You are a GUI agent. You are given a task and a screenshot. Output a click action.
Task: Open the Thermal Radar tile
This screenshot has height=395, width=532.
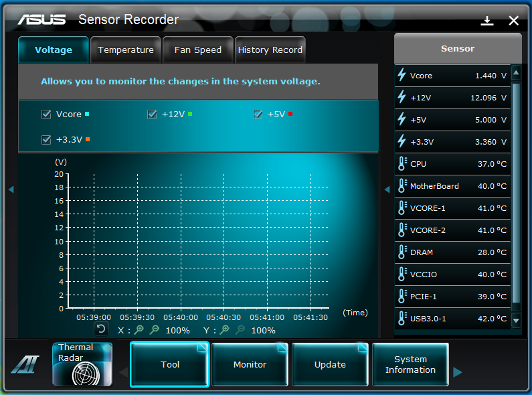82,364
